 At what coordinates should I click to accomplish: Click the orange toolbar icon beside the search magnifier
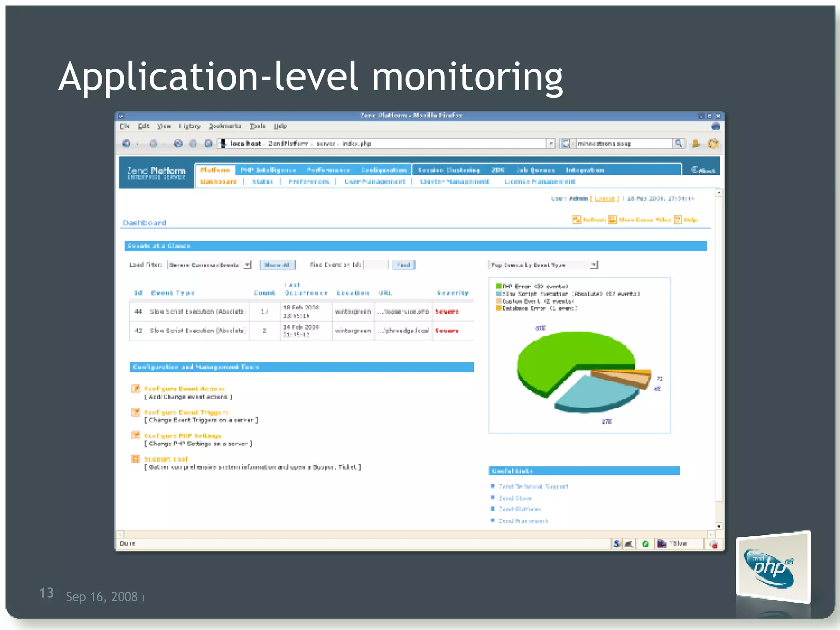(696, 144)
